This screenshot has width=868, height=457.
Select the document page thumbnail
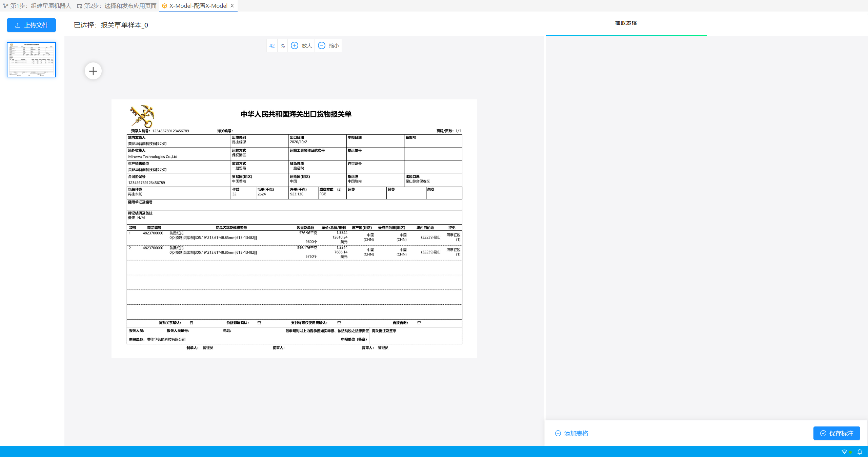coord(31,60)
